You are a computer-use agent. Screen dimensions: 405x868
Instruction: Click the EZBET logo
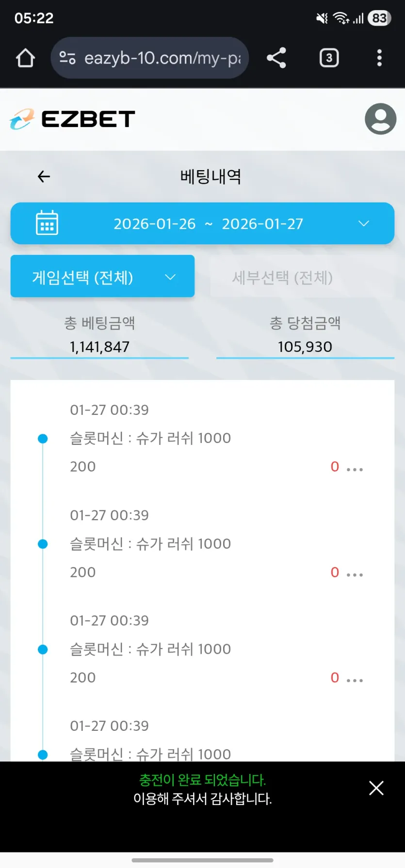72,119
